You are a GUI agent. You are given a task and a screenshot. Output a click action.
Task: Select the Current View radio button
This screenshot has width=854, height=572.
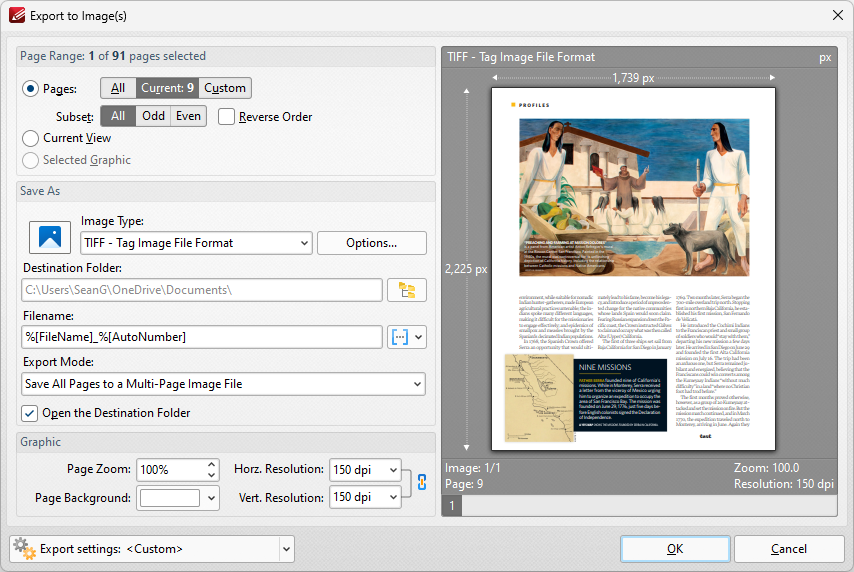point(30,138)
